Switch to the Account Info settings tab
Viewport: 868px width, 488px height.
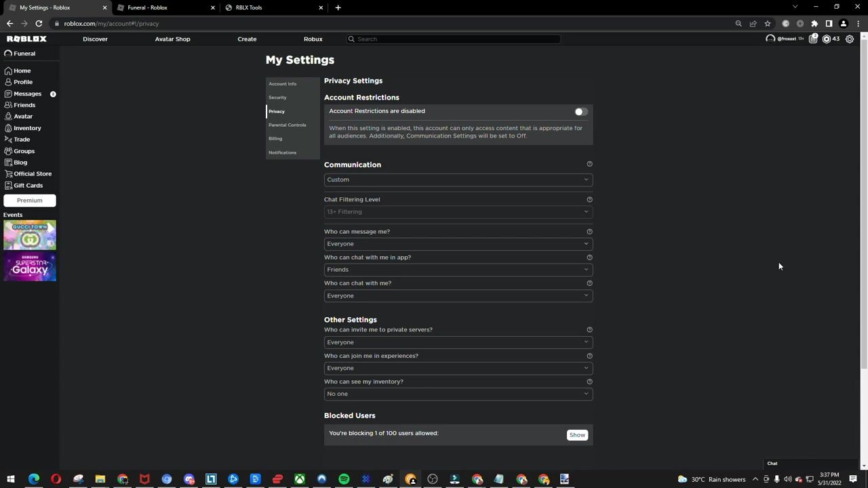[292, 84]
